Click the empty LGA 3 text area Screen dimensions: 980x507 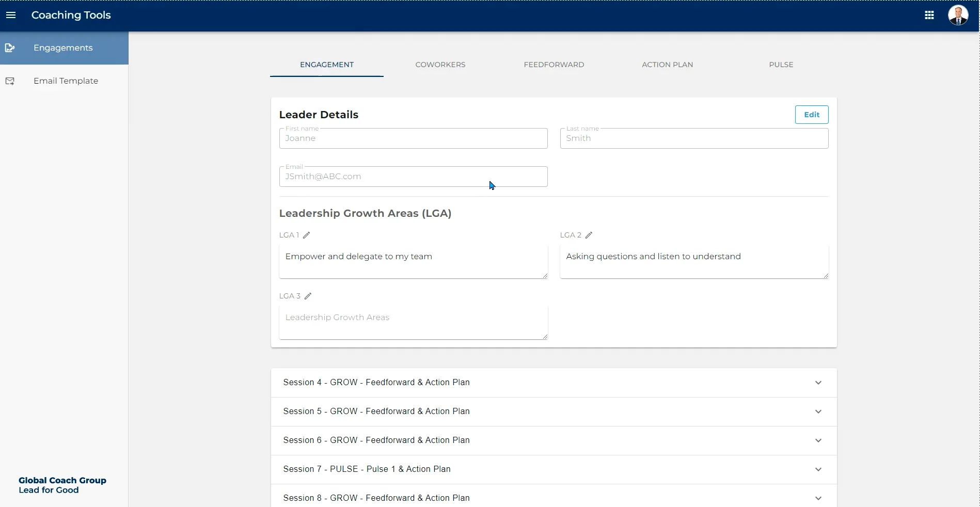414,323
